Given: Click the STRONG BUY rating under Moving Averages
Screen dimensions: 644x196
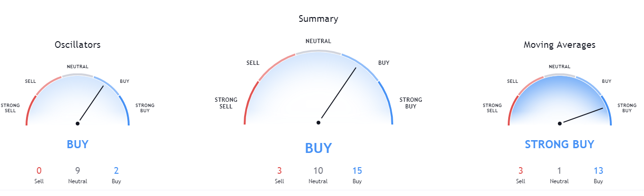Looking at the screenshot, I should pos(559,144).
